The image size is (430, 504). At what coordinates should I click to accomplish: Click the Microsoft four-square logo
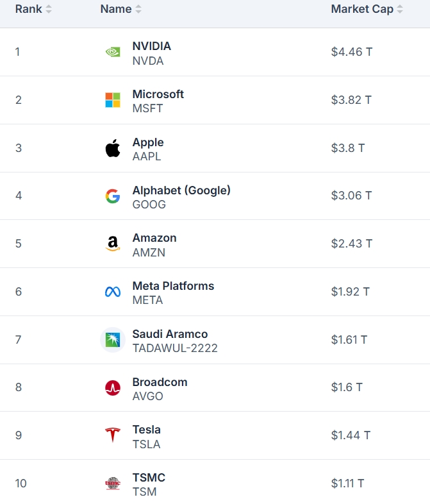[113, 100]
